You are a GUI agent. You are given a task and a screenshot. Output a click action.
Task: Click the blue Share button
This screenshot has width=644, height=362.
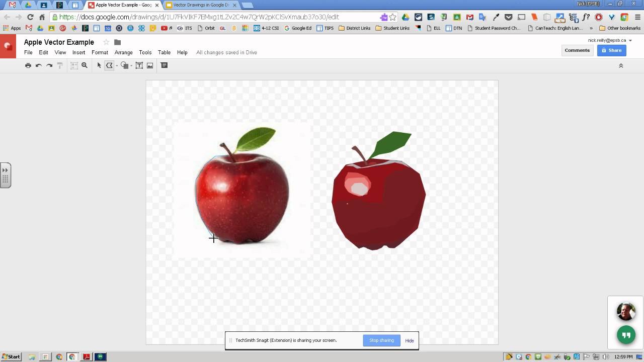click(x=611, y=50)
